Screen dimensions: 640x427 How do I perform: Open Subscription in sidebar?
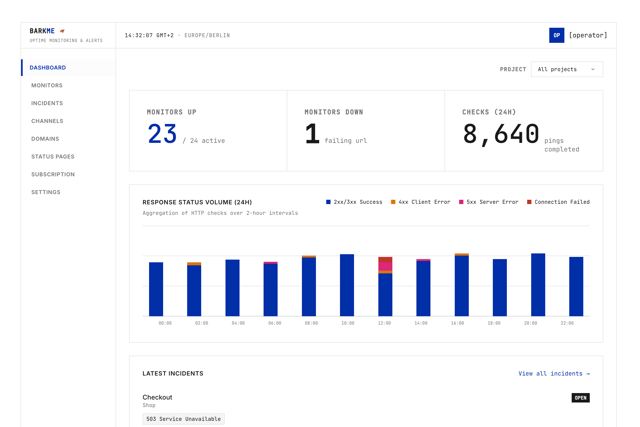[x=53, y=174]
